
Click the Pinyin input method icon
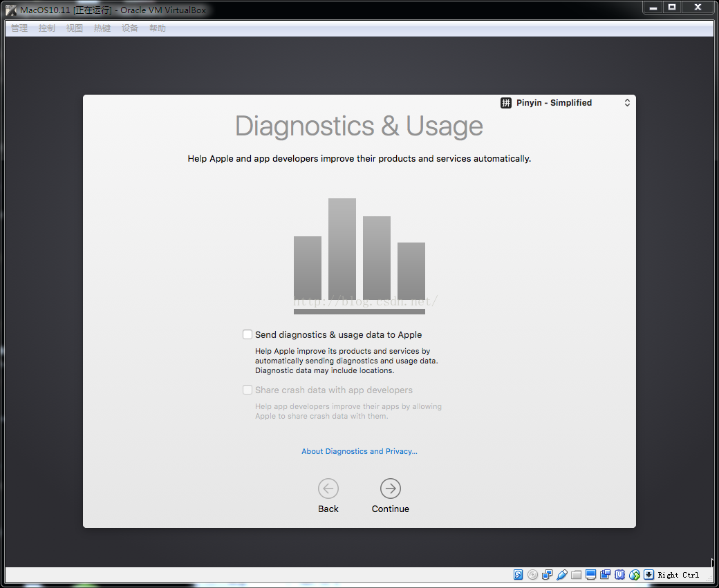[x=506, y=103]
